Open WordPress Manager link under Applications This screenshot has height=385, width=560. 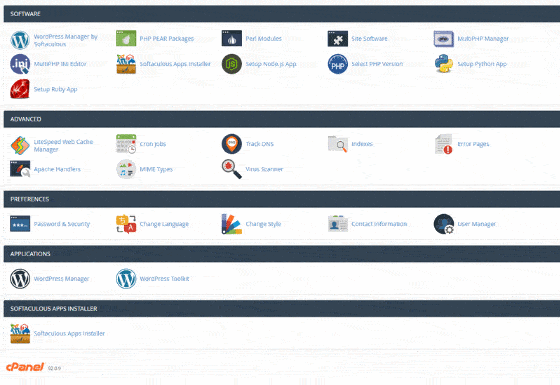(61, 279)
